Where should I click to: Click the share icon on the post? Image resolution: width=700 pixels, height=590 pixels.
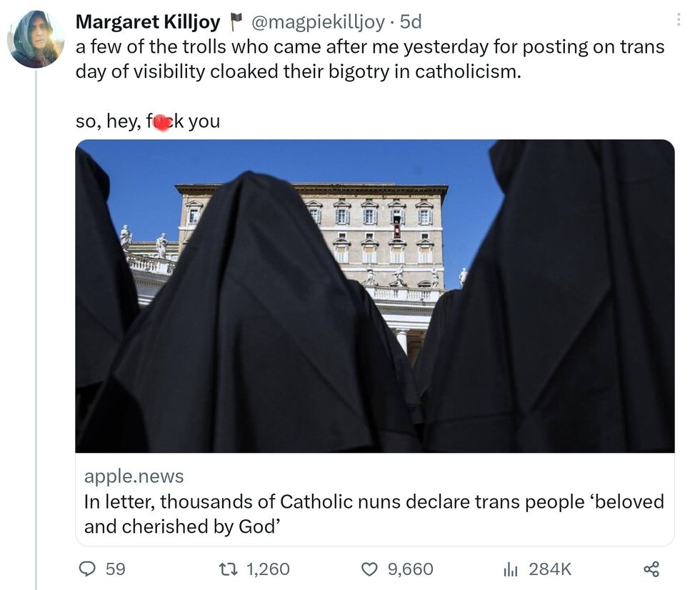[651, 569]
